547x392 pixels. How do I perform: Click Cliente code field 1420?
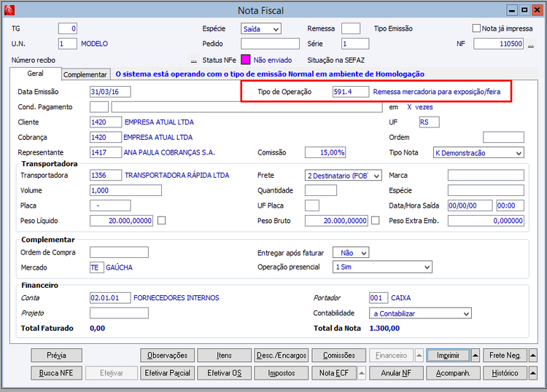point(106,122)
